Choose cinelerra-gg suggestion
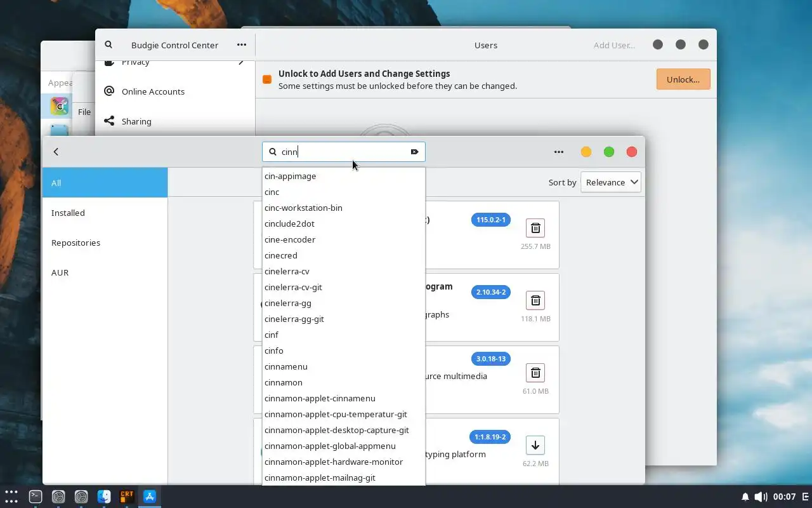 pos(343,303)
